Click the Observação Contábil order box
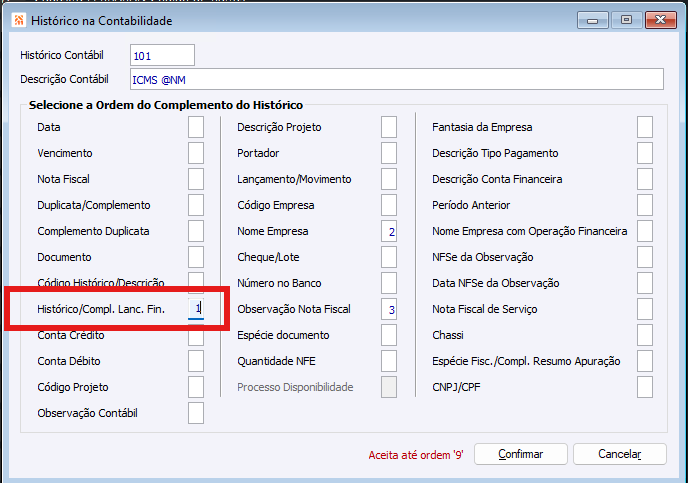Viewport: 688px width, 483px height. pos(196,413)
